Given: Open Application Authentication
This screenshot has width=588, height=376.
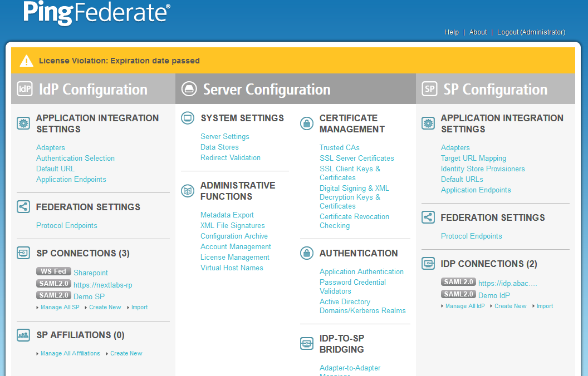Looking at the screenshot, I should (361, 271).
